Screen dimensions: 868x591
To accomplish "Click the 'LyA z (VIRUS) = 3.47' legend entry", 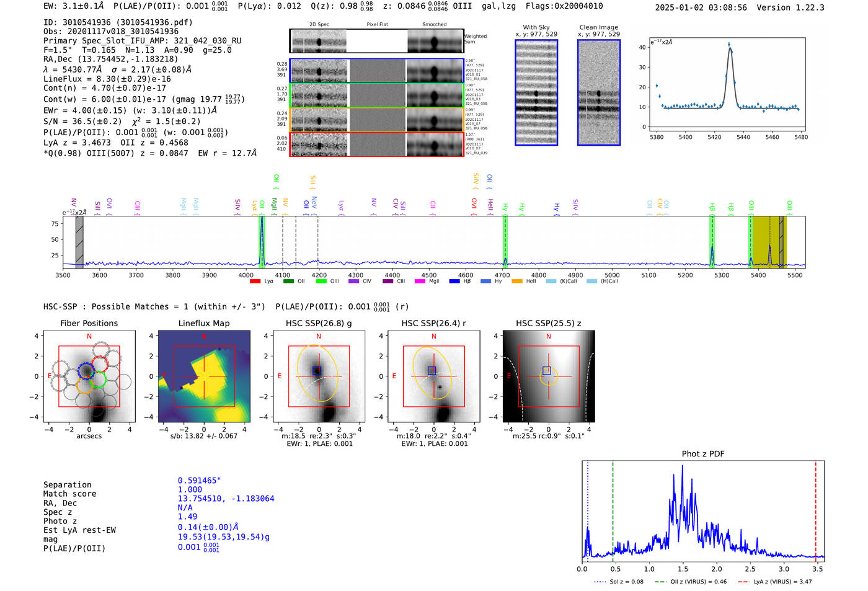I will coord(775,582).
